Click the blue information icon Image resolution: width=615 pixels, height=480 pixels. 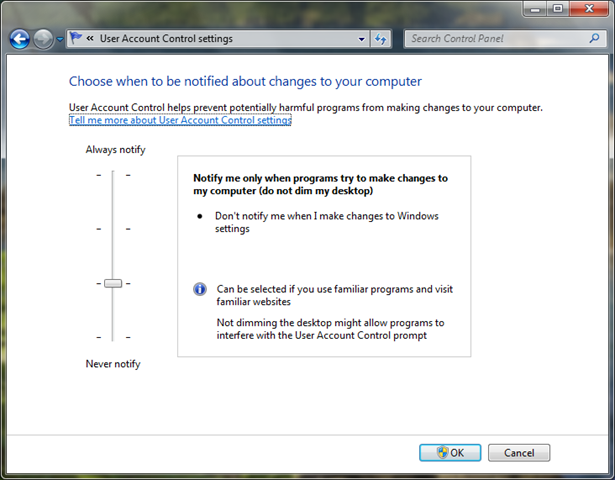[200, 289]
